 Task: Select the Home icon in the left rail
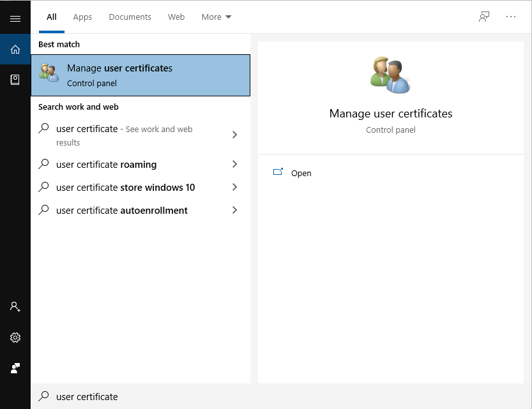15,47
